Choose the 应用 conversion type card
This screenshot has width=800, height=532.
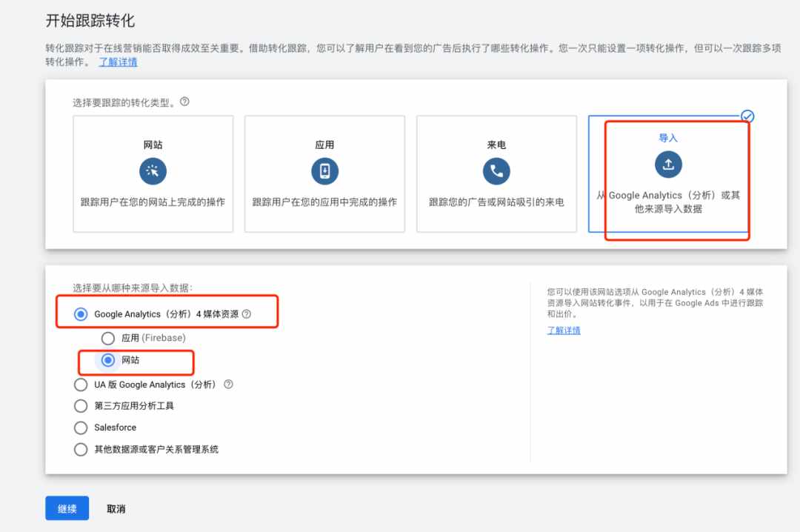324,173
